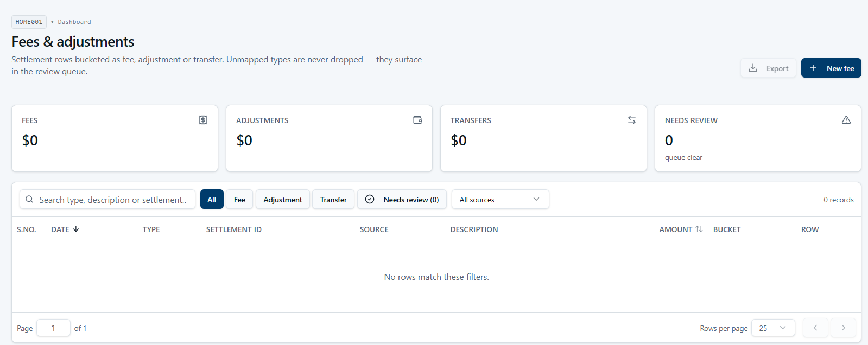868x345 pixels.
Task: Click the AMOUNT column header label
Action: [676, 229]
